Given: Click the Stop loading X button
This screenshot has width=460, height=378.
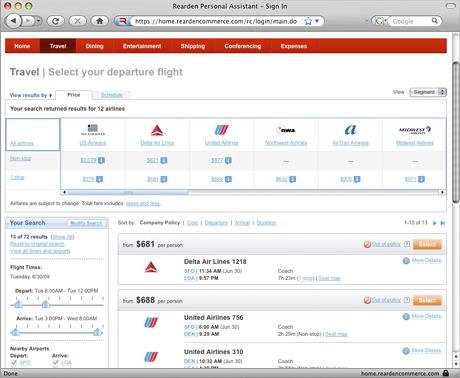Looking at the screenshot, I should (x=77, y=21).
